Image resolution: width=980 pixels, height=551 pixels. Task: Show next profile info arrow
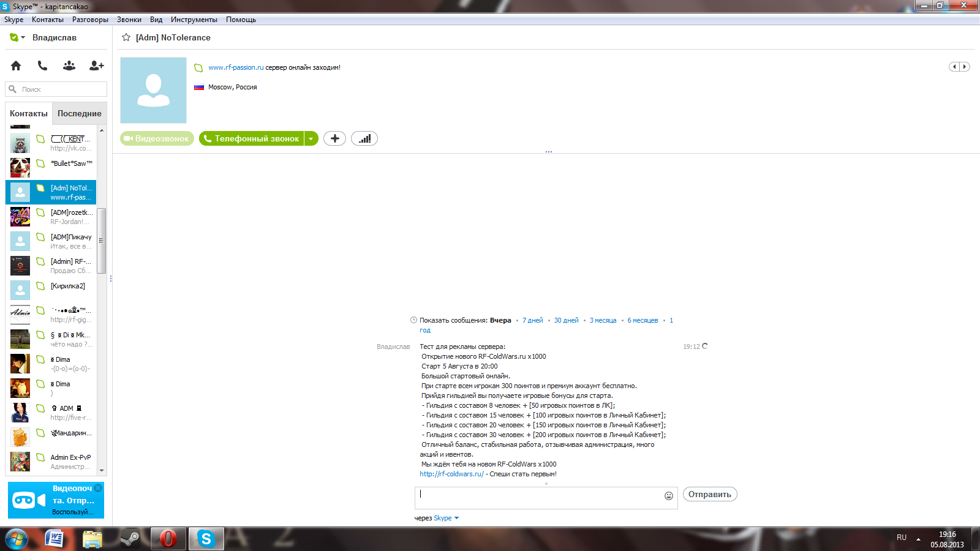pos(965,67)
